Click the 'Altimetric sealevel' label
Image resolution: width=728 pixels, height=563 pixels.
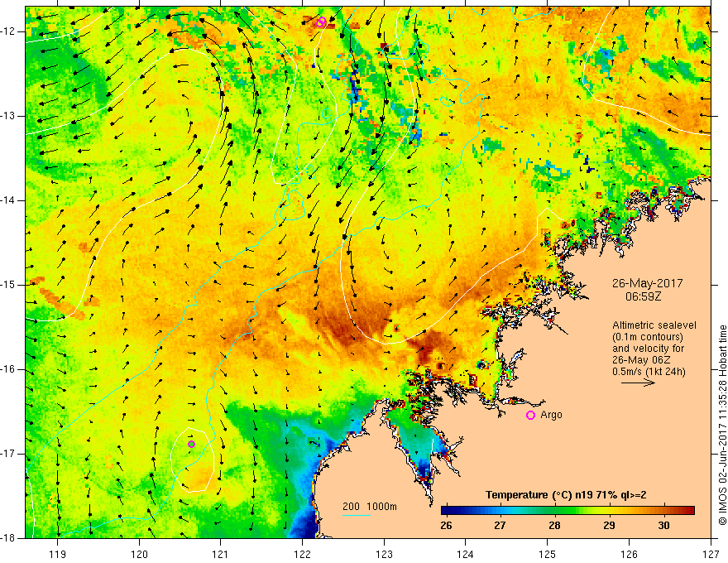click(x=654, y=325)
